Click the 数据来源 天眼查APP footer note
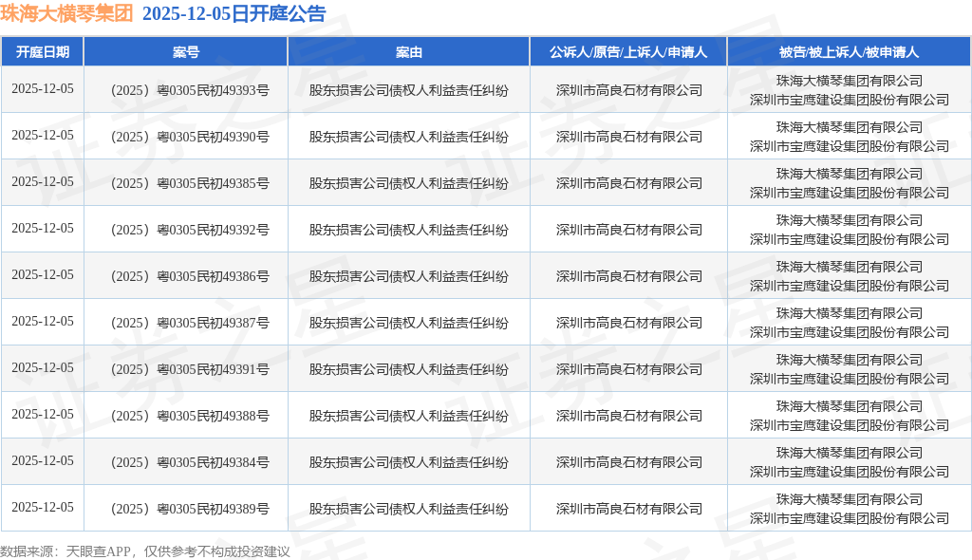The width and height of the screenshot is (972, 560). (145, 551)
